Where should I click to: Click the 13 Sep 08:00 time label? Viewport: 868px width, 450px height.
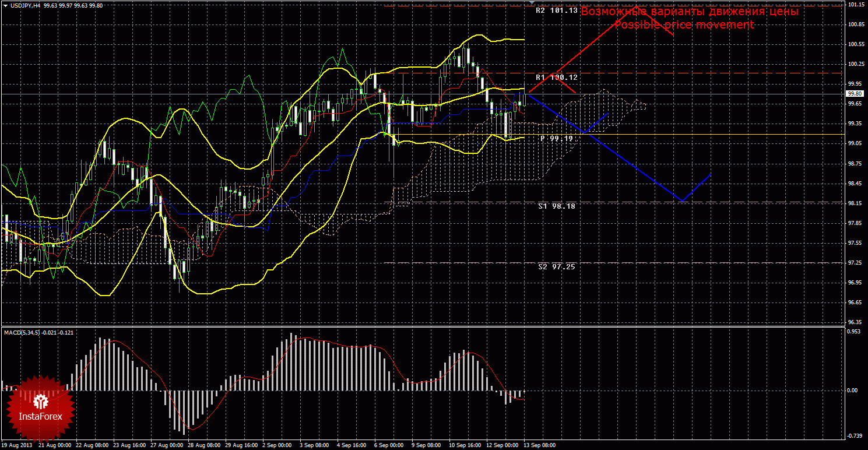tap(539, 445)
